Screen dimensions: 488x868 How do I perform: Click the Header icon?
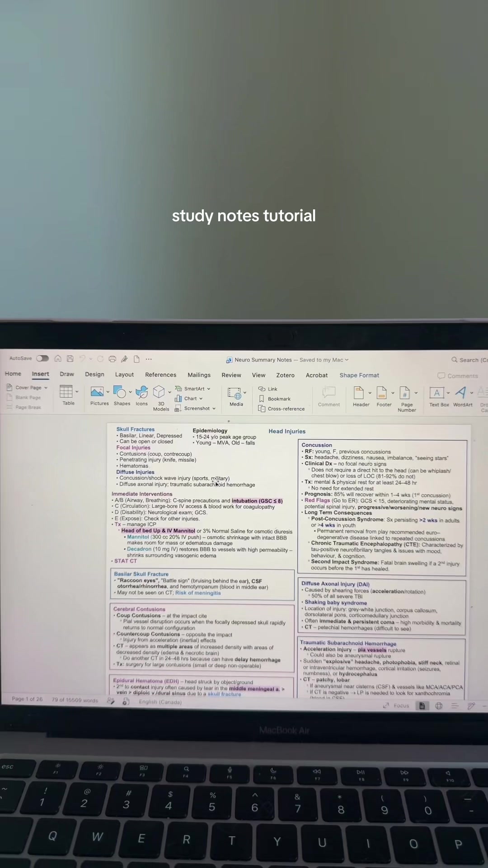(x=359, y=393)
